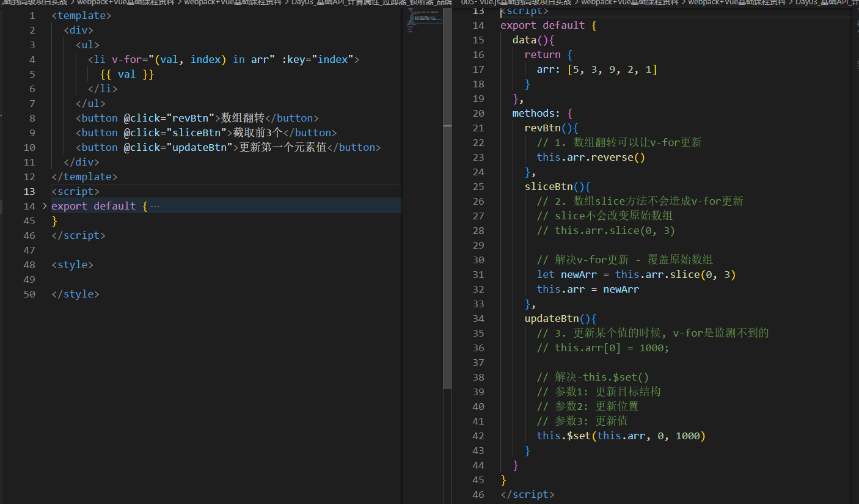Click the minimap preview in the left editor
Screen dimensions: 859x504
coord(425,20)
